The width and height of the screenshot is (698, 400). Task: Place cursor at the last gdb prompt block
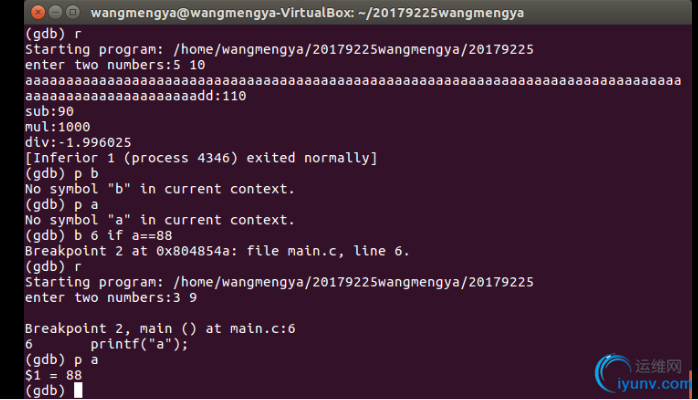[x=78, y=390]
